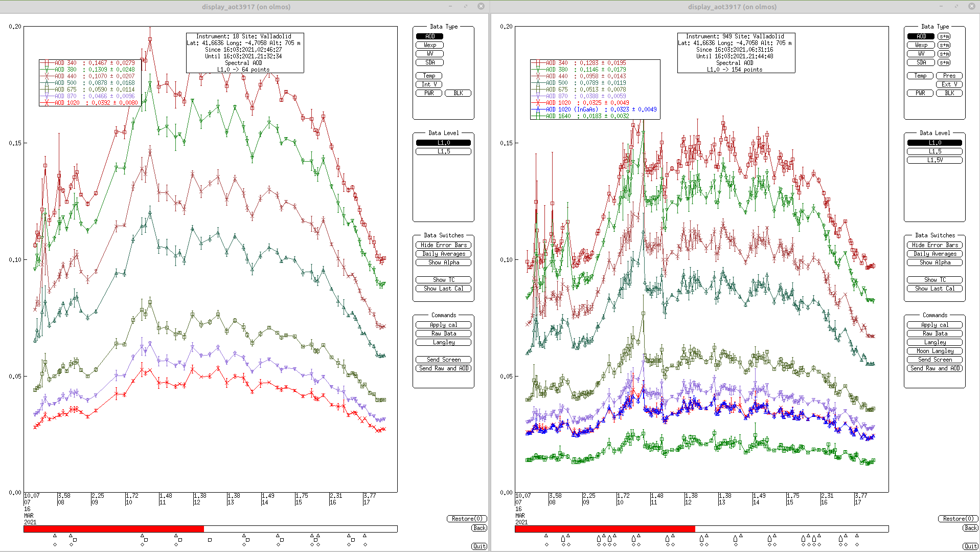
Task: Close the left display_aot3917 window
Action: pyautogui.click(x=481, y=6)
